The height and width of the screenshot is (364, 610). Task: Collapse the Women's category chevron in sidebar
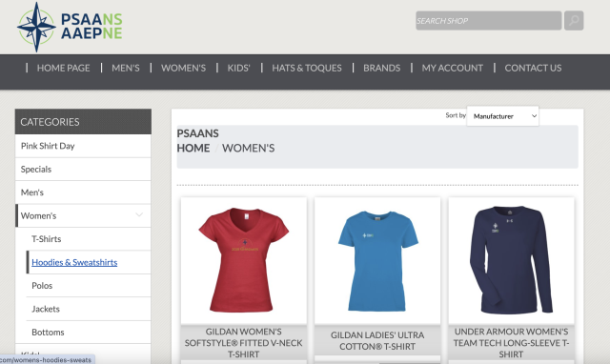click(139, 214)
